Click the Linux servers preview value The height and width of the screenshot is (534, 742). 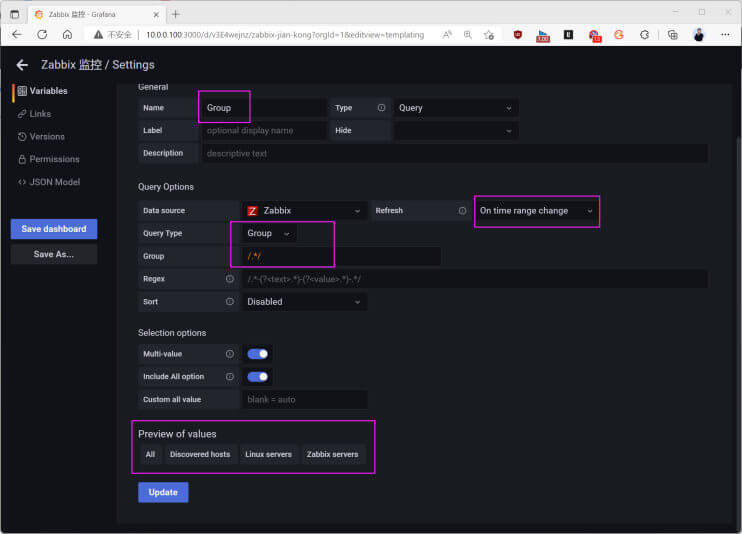(268, 454)
